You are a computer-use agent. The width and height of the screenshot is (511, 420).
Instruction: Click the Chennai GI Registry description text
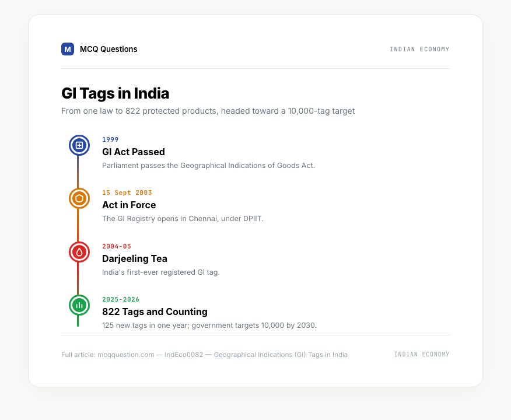pyautogui.click(x=183, y=219)
